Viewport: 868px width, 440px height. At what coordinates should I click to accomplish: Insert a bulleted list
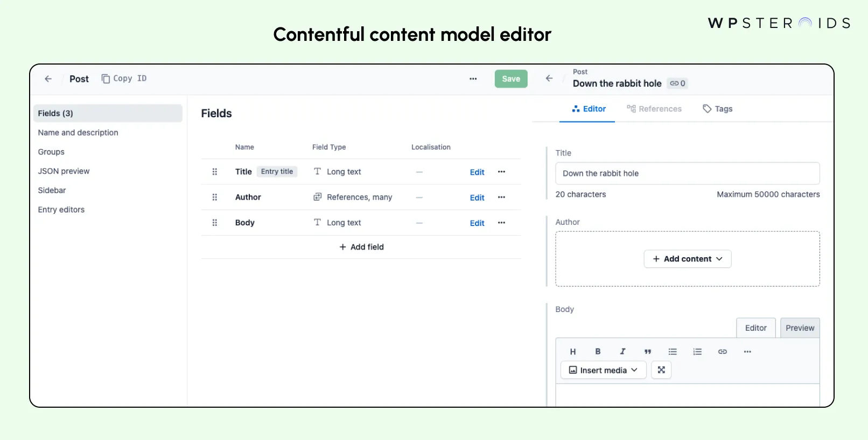pyautogui.click(x=673, y=352)
